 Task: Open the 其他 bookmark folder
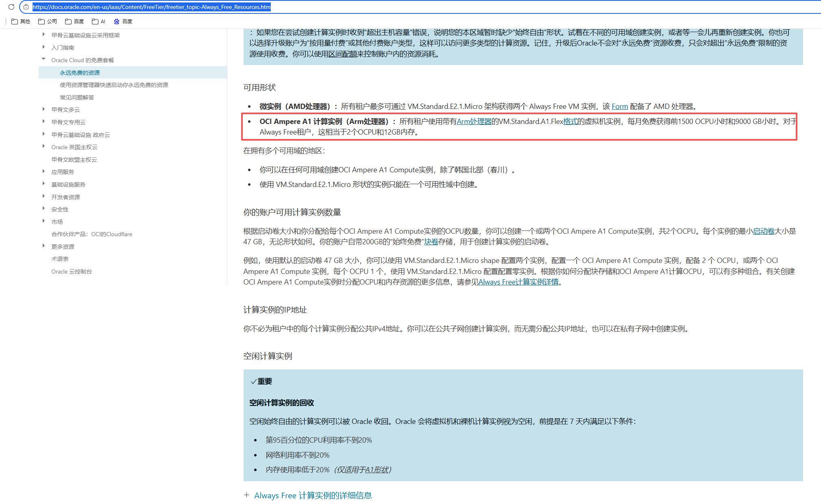coord(21,22)
